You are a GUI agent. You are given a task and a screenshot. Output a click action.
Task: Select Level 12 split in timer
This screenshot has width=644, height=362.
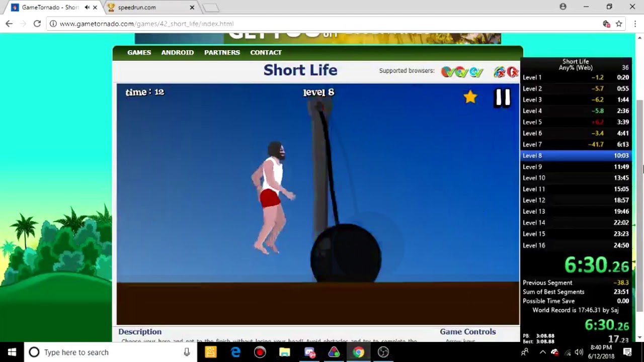click(576, 200)
